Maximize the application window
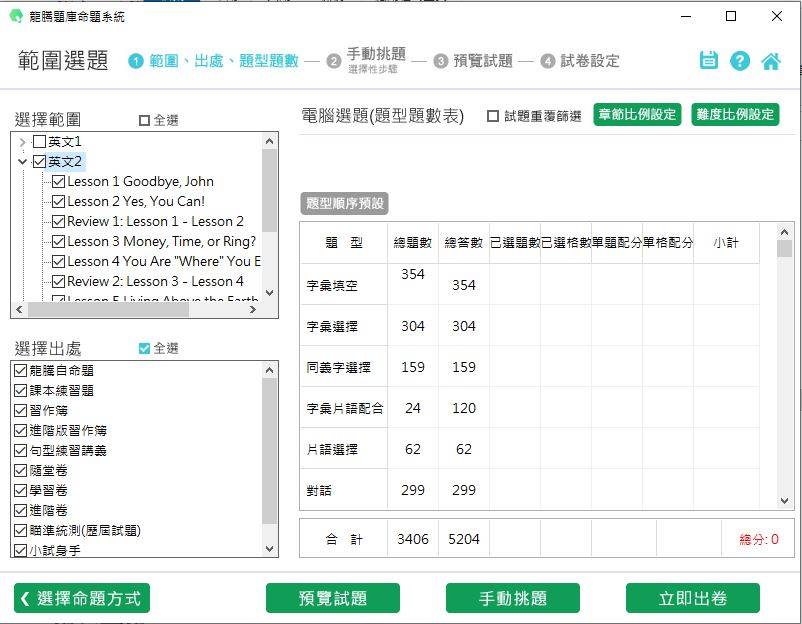 click(731, 16)
